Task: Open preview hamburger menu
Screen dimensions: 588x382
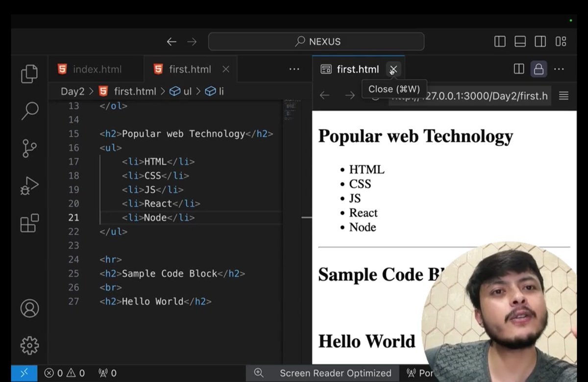Action: pos(564,96)
